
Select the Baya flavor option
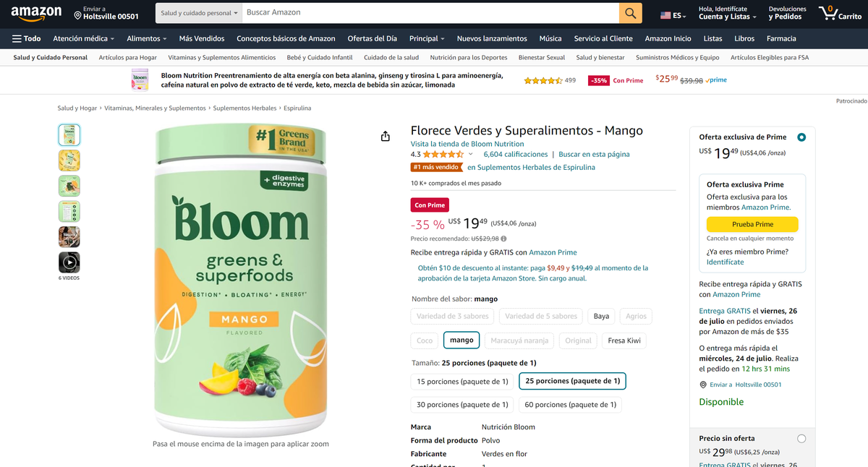coord(601,316)
